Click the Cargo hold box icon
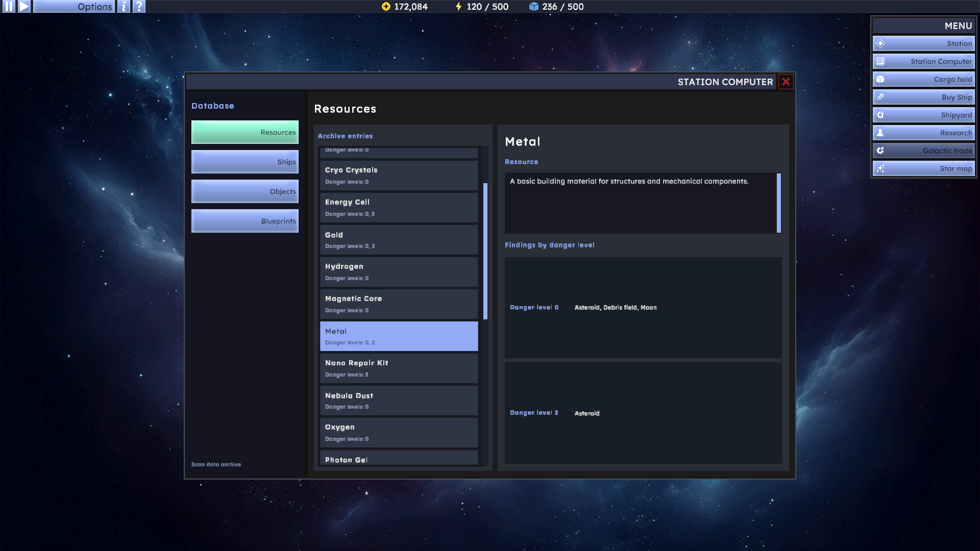Viewport: 980px width, 551px height. (880, 79)
